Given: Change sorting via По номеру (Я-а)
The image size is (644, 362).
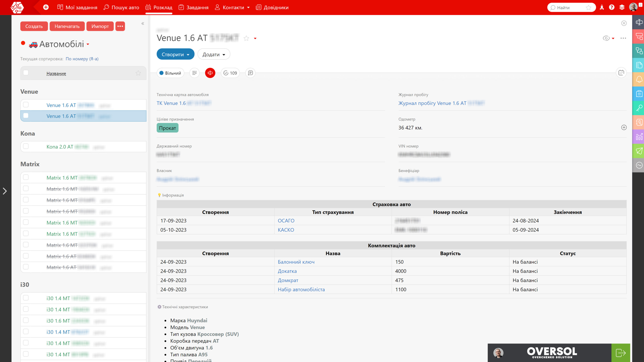Looking at the screenshot, I should 82,59.
